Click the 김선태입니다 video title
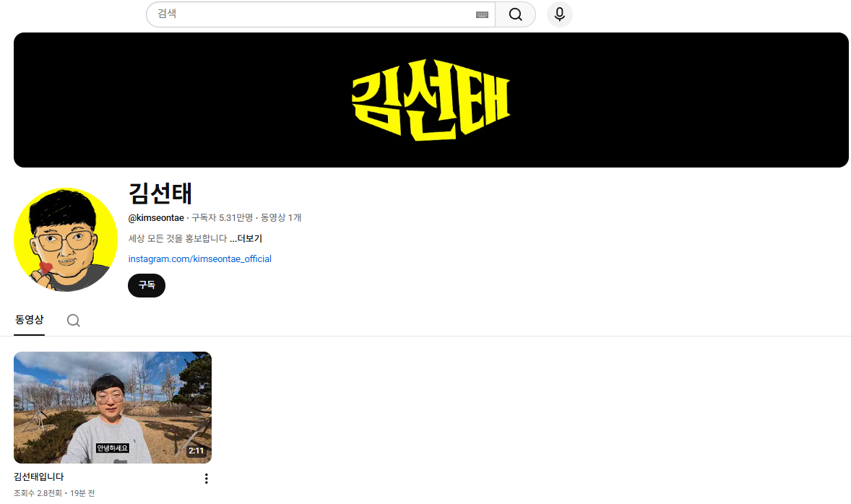Image resolution: width=851 pixels, height=504 pixels. 39,477
